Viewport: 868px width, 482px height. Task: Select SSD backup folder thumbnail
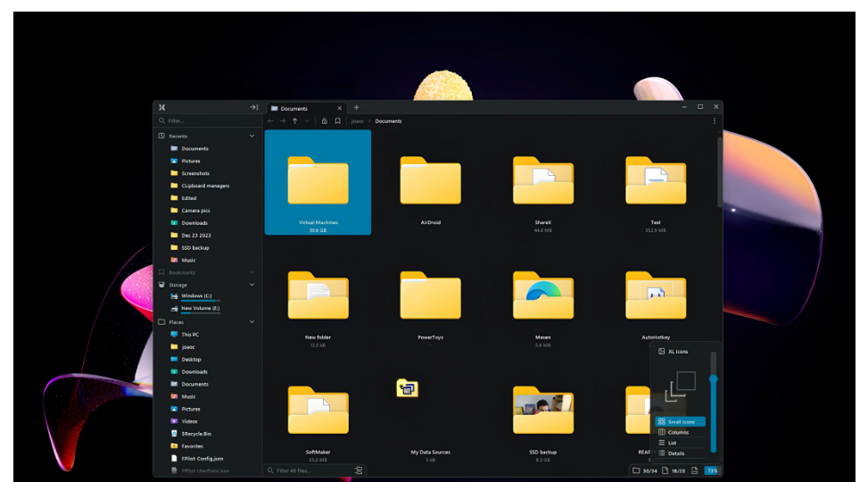(x=543, y=411)
